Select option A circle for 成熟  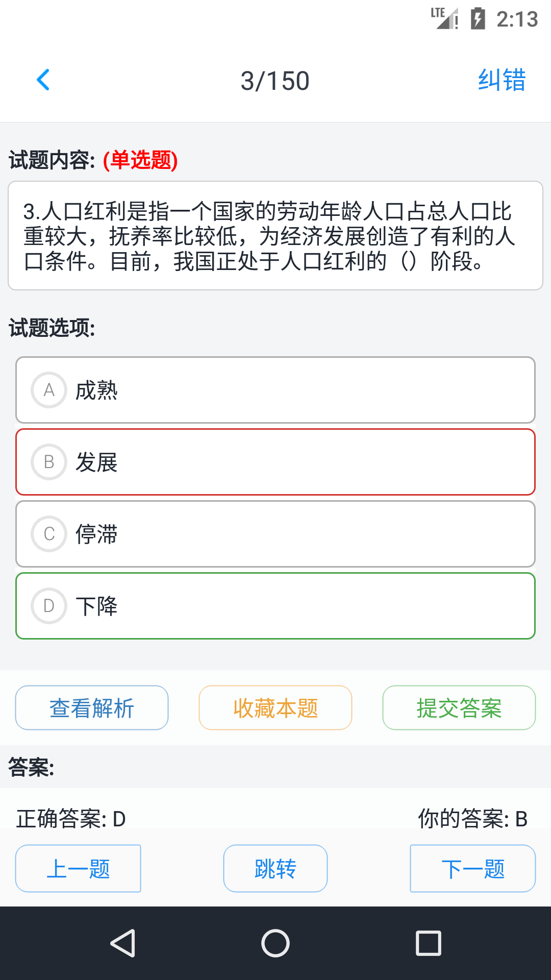pos(49,390)
